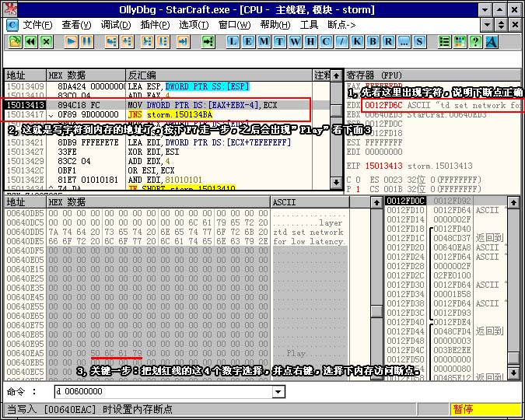The image size is (525, 420).
Task: Click the 反汇编 column header
Action: [219, 75]
